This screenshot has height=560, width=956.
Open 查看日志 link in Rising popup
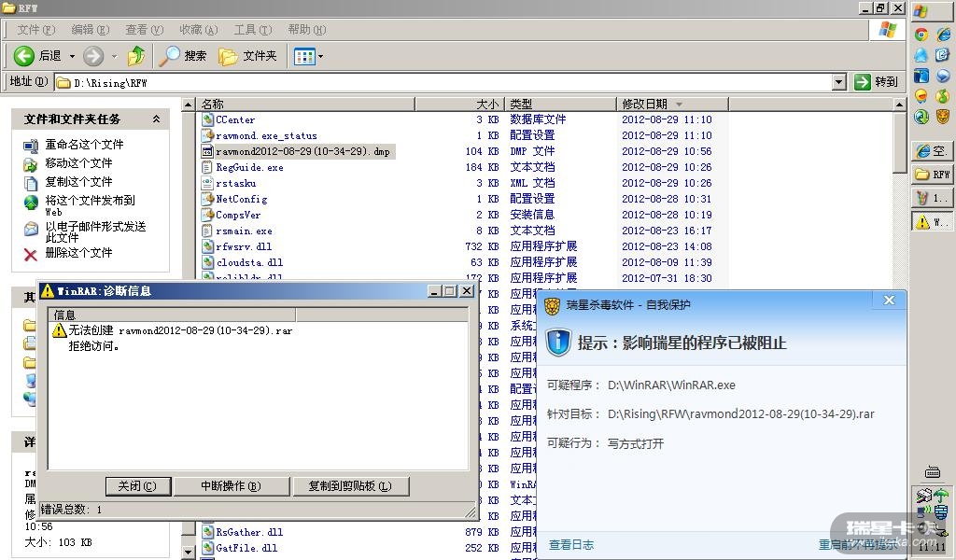(x=571, y=545)
